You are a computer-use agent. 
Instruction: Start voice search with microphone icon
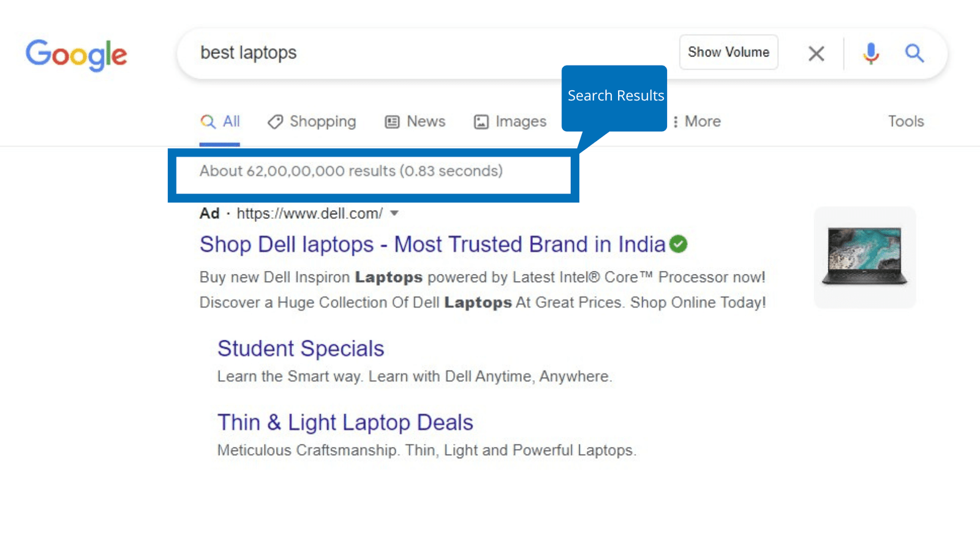pyautogui.click(x=870, y=53)
